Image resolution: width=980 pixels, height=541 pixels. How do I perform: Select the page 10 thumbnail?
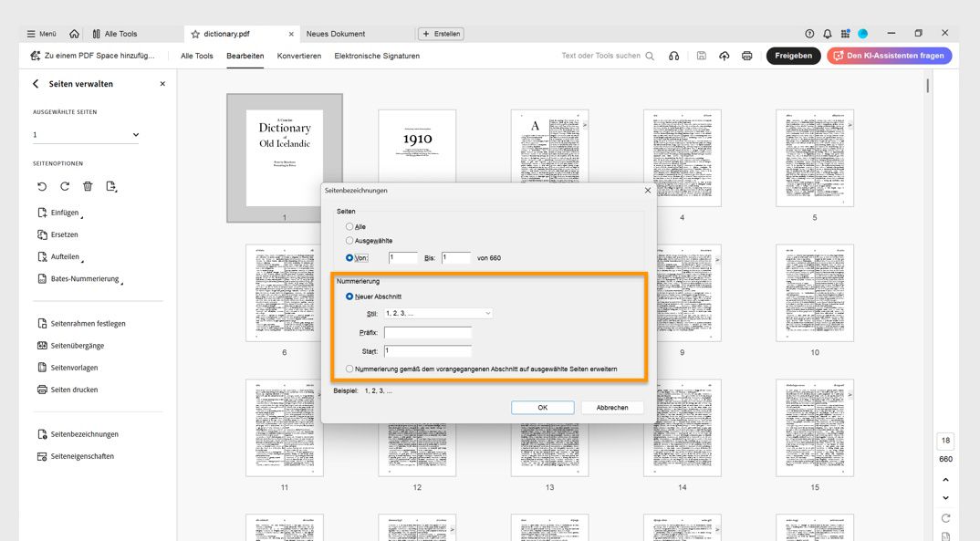(x=814, y=293)
